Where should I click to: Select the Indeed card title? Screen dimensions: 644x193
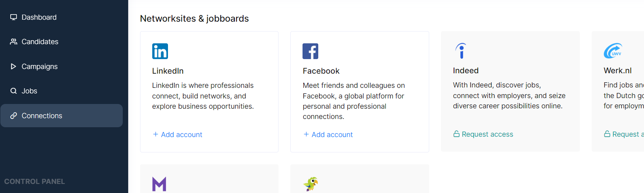466,71
